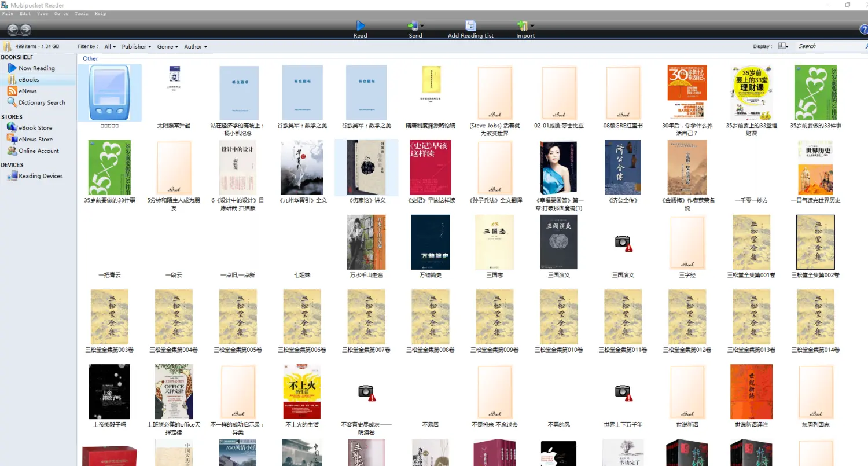Select the 世说新语译注 red cover

click(x=751, y=391)
